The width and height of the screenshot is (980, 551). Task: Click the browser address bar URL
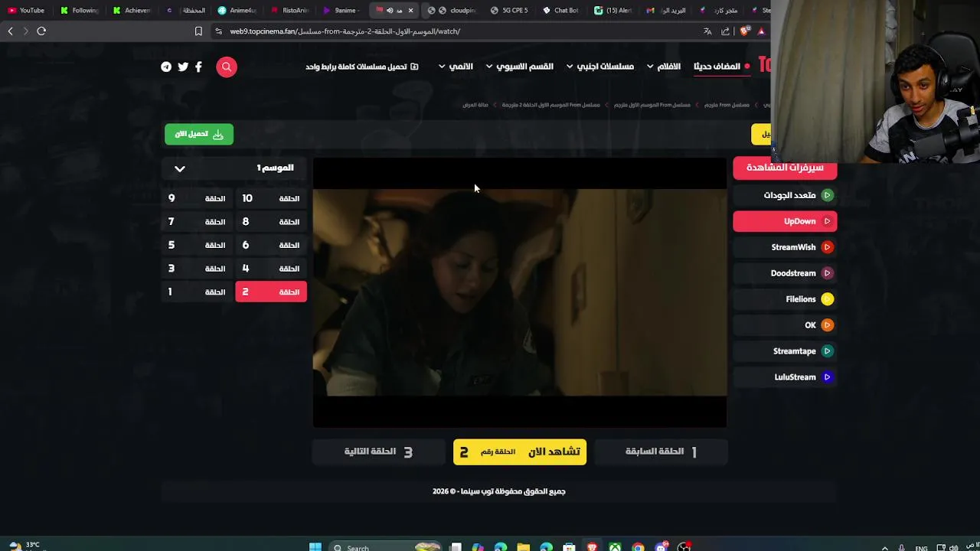345,31
